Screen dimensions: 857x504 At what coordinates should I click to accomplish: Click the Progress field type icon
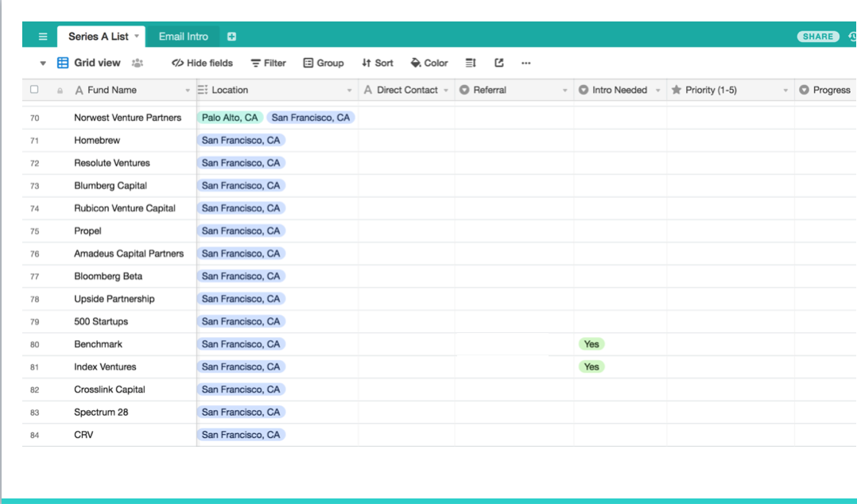804,90
